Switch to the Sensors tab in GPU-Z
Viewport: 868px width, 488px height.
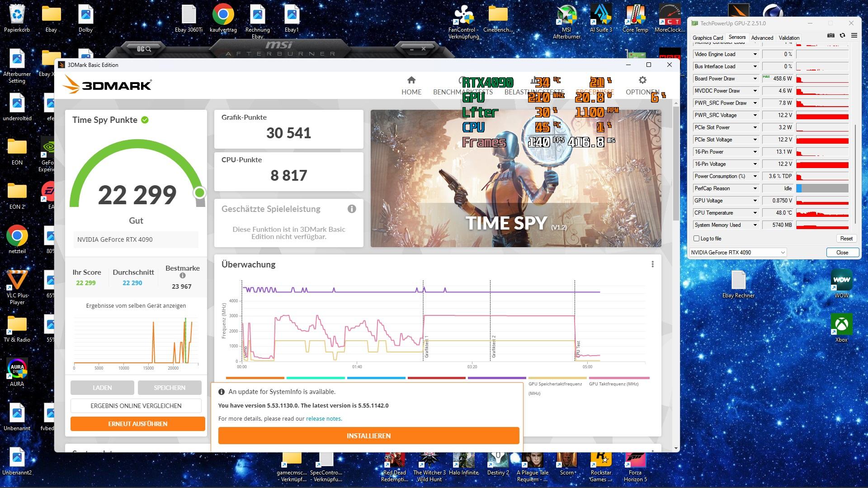(x=737, y=38)
